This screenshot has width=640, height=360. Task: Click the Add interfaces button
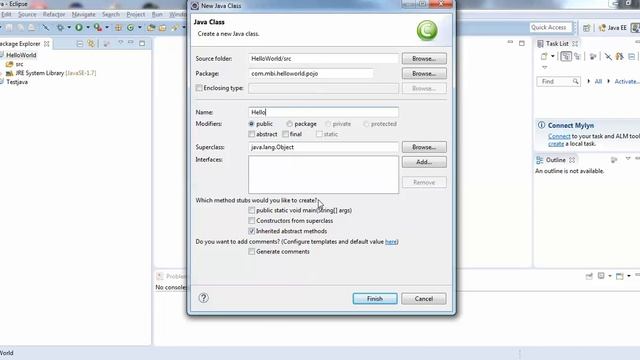[x=424, y=162]
